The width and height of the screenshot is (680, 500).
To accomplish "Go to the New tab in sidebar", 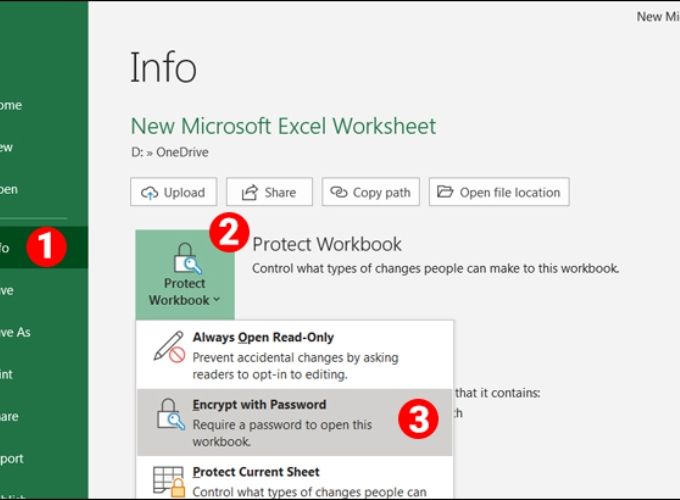I will (44, 147).
